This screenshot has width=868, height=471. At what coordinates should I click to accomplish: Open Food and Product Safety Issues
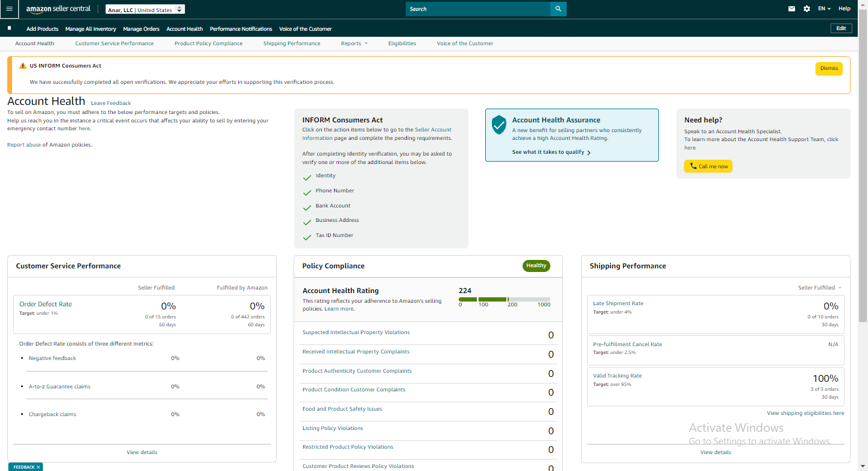point(342,409)
